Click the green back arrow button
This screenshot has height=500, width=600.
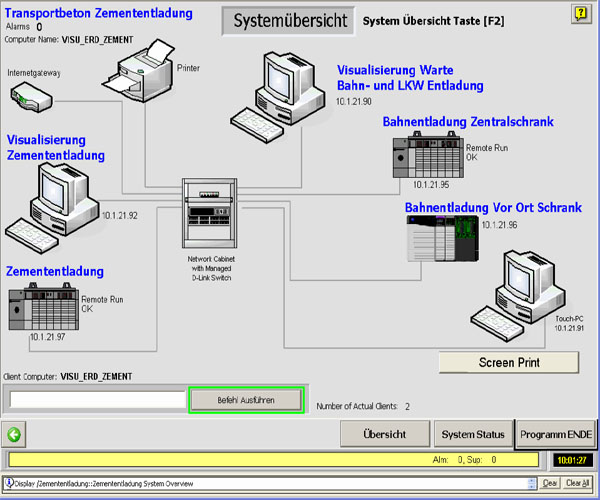tap(14, 435)
